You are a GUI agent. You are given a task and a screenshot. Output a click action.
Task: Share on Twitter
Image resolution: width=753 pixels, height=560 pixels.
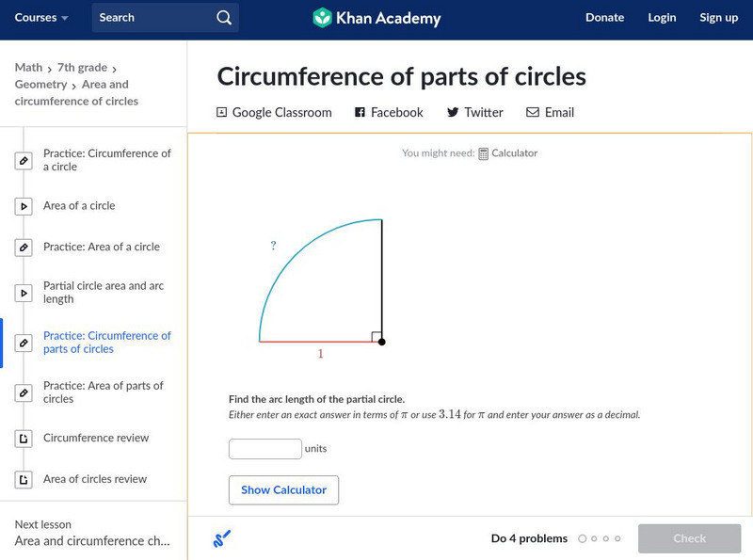point(474,112)
